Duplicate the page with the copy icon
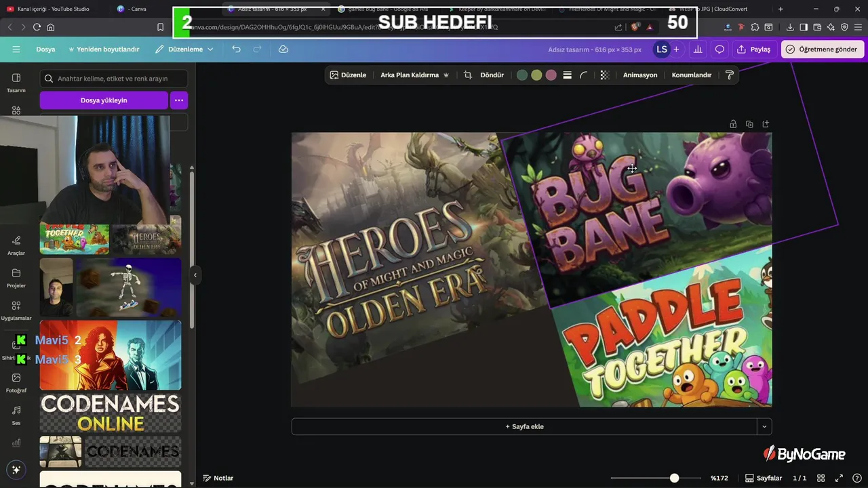The image size is (868, 488). (749, 124)
